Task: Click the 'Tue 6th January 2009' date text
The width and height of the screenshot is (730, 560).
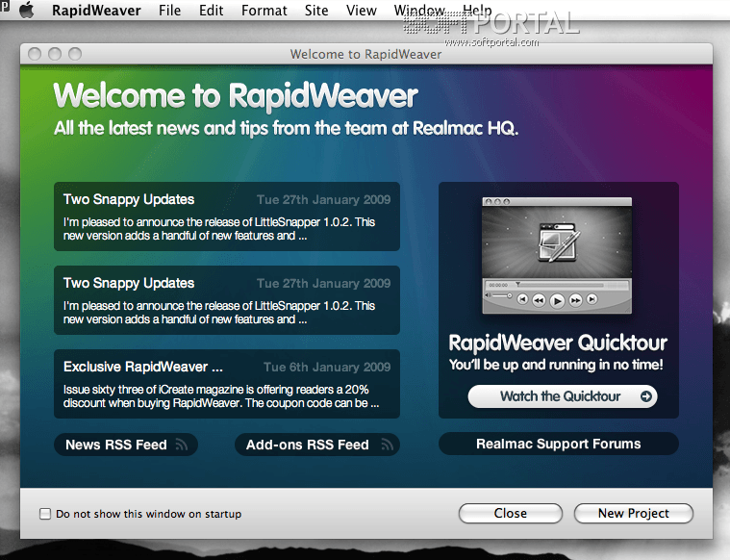Action: 327,368
